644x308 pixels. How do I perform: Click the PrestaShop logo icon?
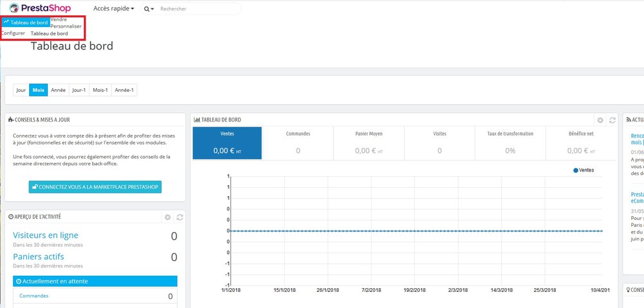click(14, 8)
